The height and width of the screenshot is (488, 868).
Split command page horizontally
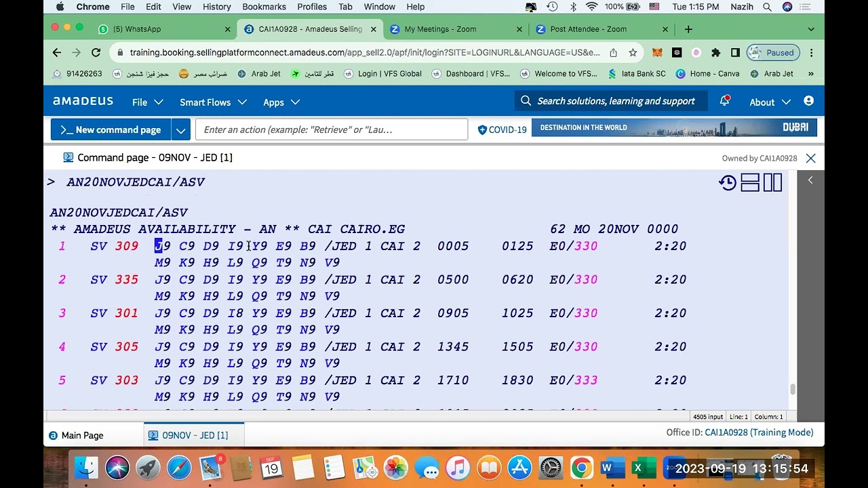coord(750,182)
